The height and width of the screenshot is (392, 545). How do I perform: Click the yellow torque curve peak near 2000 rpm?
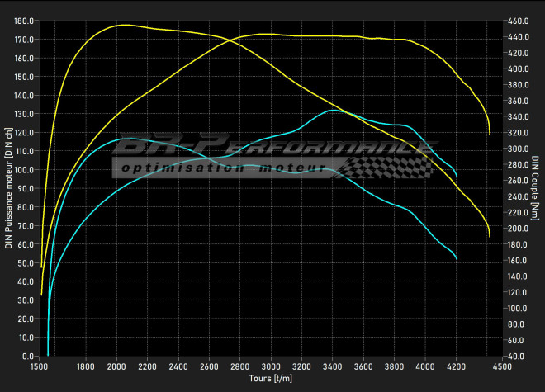click(122, 25)
